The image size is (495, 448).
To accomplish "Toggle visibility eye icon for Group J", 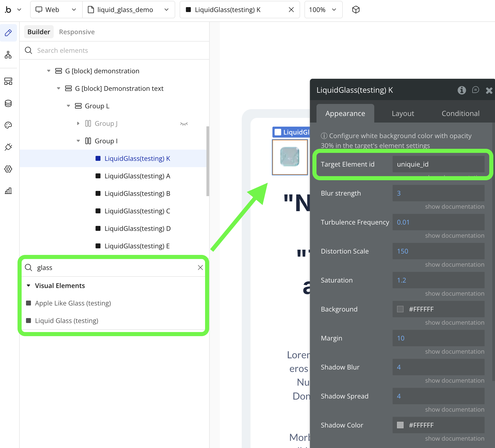I will click(x=184, y=124).
